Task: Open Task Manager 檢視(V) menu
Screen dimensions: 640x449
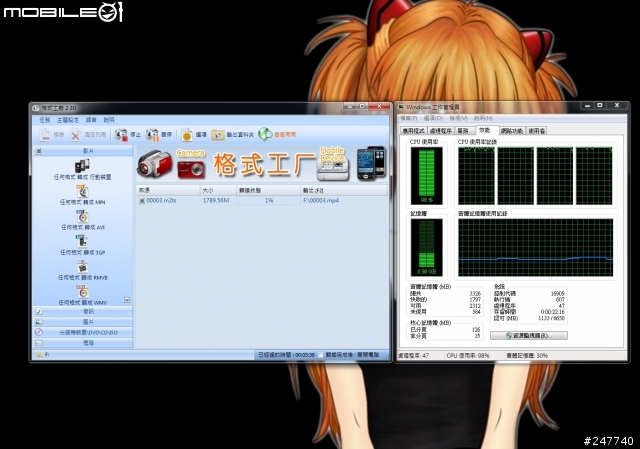Action: coord(458,118)
